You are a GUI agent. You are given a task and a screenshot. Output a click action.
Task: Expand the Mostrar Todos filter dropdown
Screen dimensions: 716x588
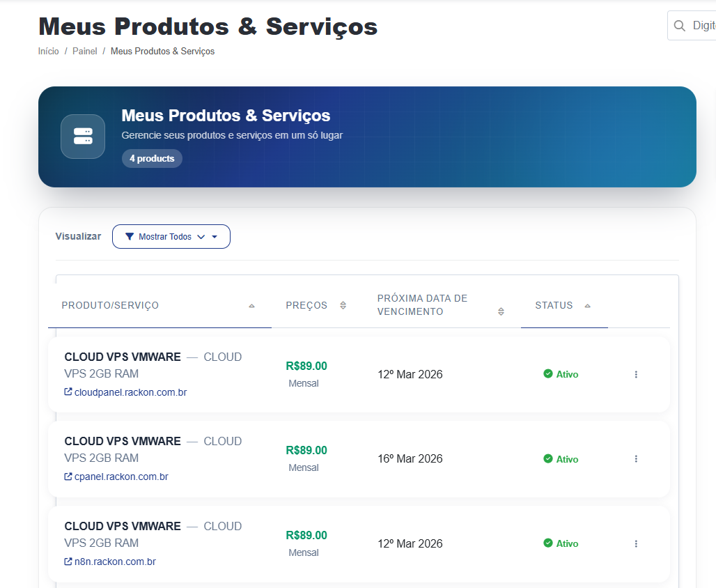click(x=171, y=237)
